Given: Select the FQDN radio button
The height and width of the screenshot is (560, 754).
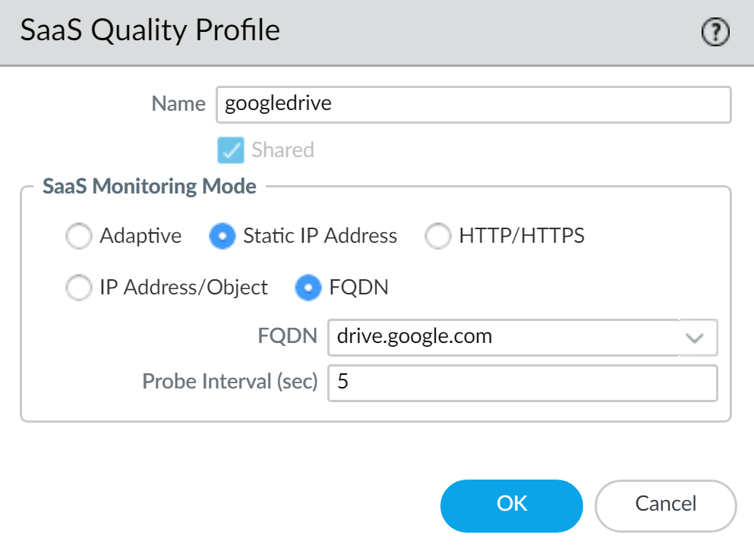Looking at the screenshot, I should click(x=308, y=288).
